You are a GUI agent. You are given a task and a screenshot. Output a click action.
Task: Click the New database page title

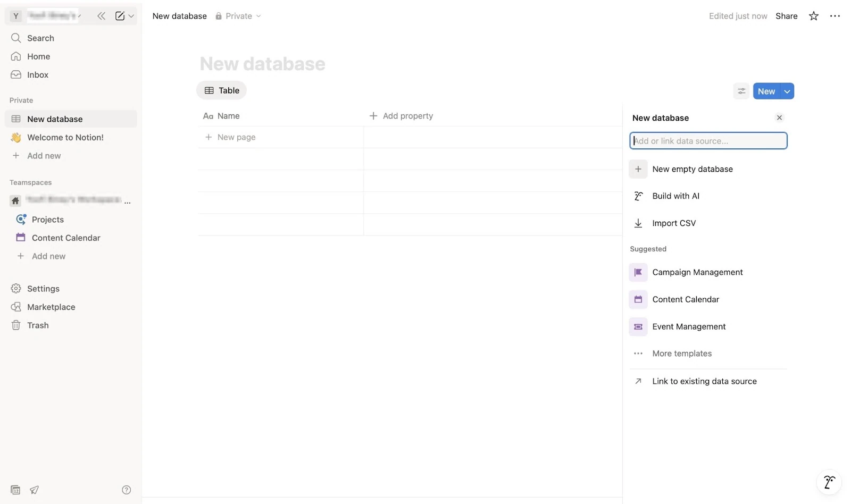[262, 64]
